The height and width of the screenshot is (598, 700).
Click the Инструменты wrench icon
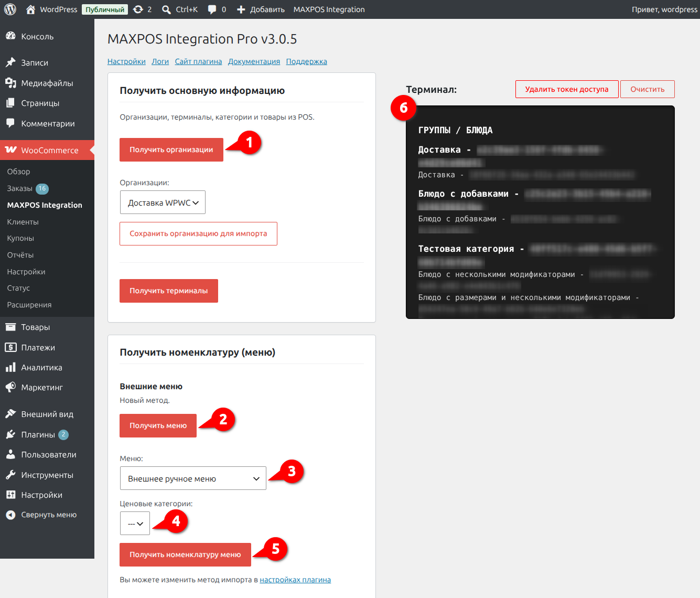(10, 475)
